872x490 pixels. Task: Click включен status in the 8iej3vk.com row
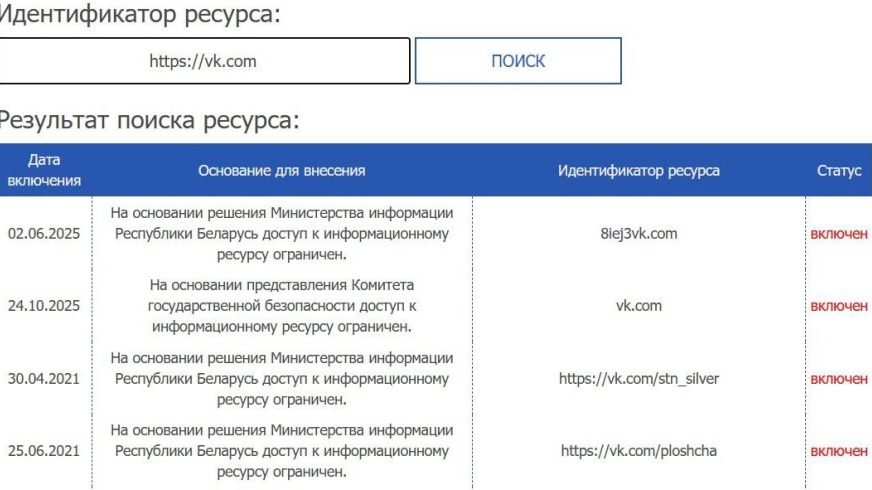click(x=838, y=234)
